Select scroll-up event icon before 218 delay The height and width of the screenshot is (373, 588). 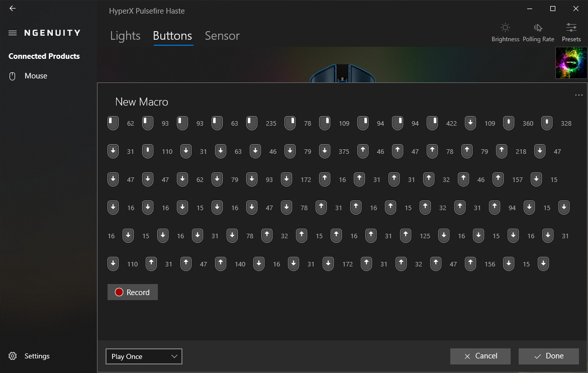pyautogui.click(x=502, y=151)
